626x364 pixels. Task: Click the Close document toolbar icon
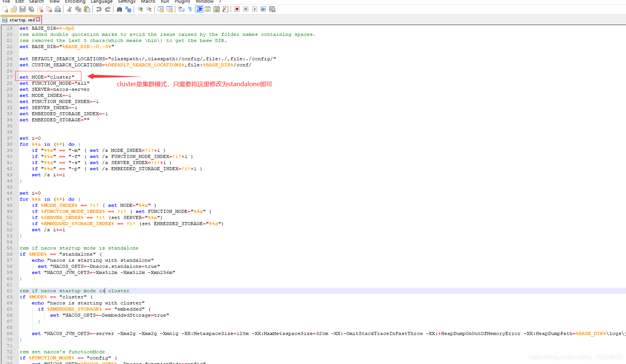point(40,9)
